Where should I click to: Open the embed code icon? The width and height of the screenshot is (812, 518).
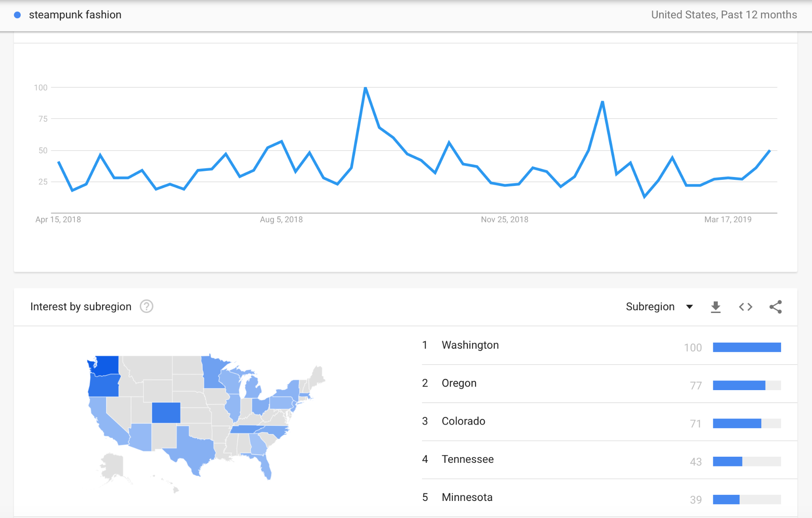tap(745, 307)
